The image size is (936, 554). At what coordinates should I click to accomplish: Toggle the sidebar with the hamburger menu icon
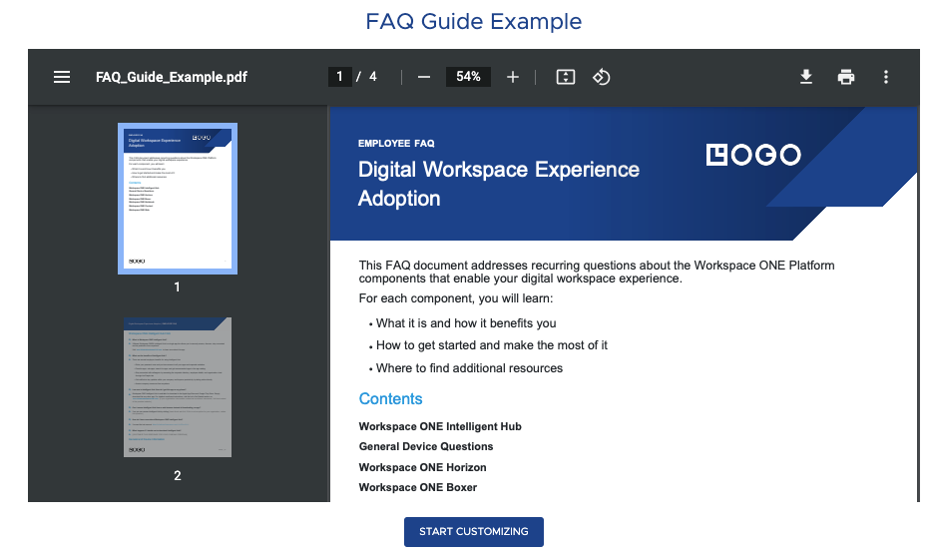pos(61,77)
